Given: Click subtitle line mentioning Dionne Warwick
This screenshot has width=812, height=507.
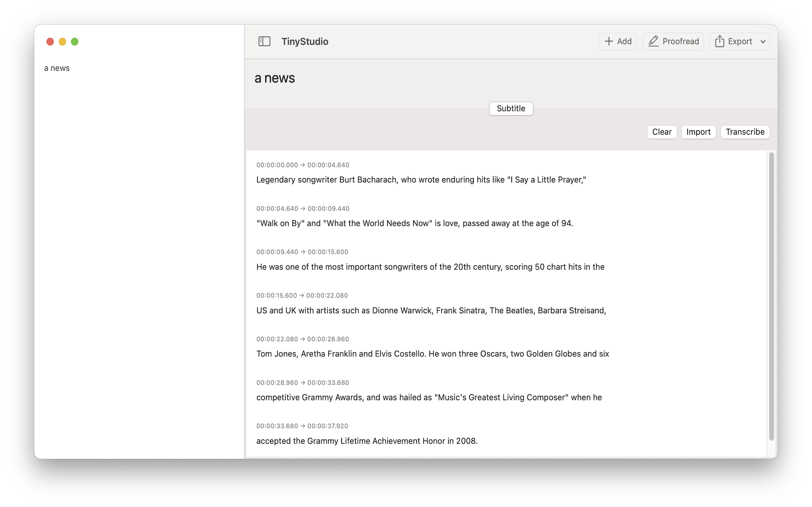Looking at the screenshot, I should [431, 311].
